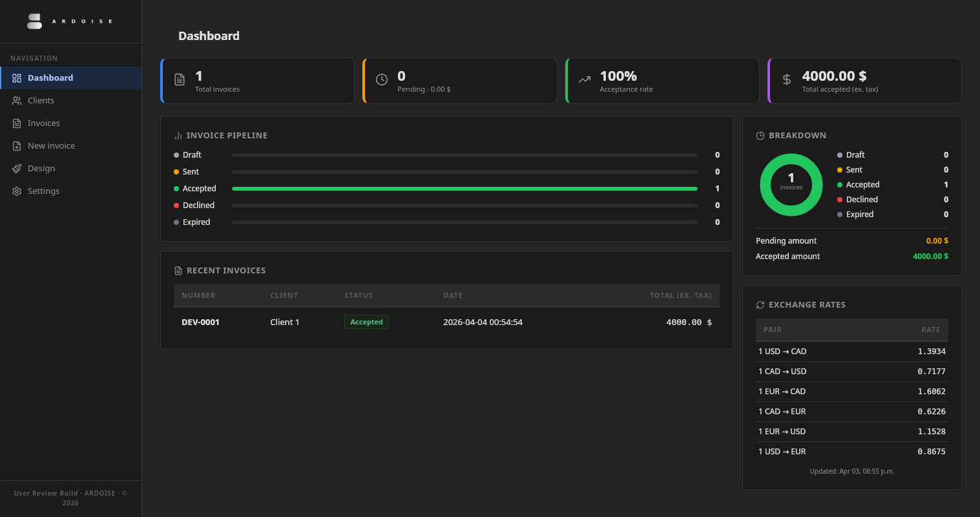Click the Total accepted (ex. tax) card
Screen dimensions: 980x517
coord(864,81)
